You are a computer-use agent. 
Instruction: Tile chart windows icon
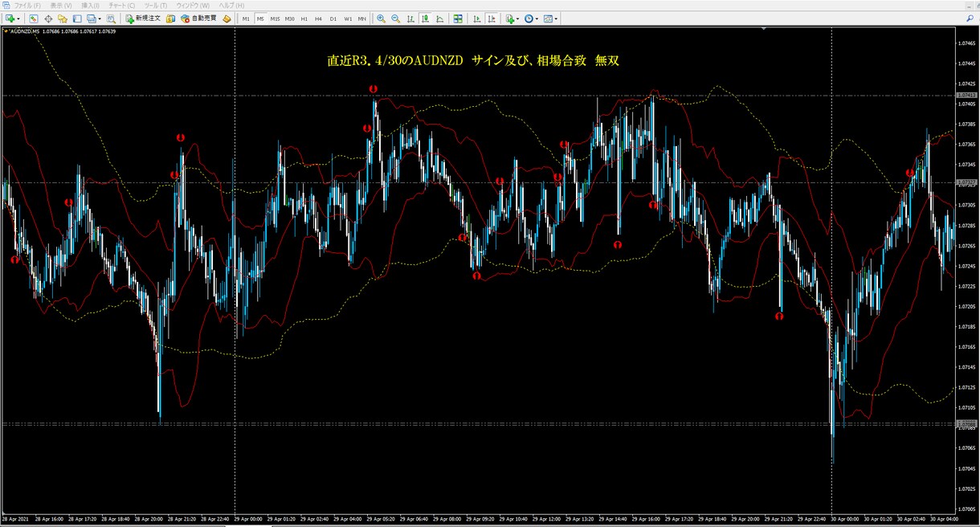click(x=458, y=18)
